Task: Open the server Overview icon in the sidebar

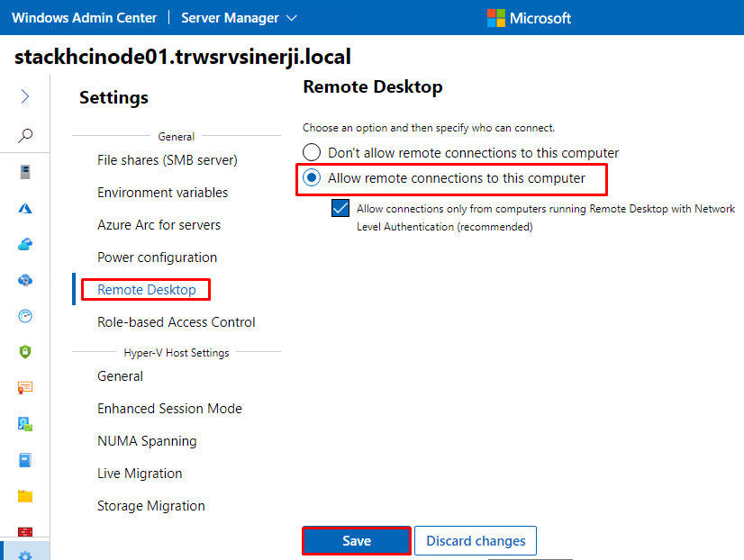Action: point(25,172)
